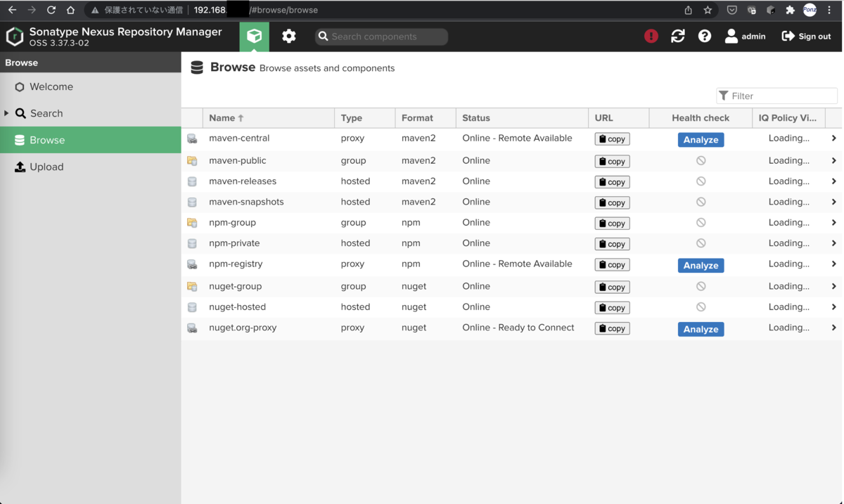
Task: Click disabled health check icon for nuget-hosted
Action: click(701, 307)
